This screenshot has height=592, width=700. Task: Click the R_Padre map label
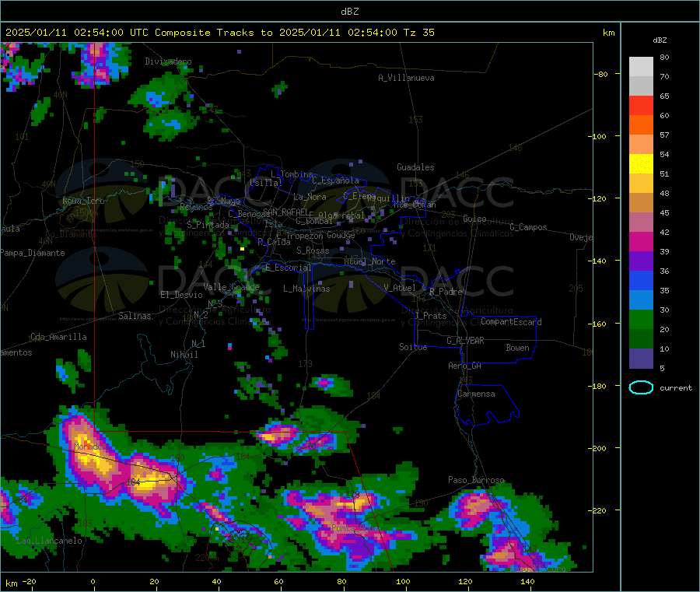[x=446, y=292]
